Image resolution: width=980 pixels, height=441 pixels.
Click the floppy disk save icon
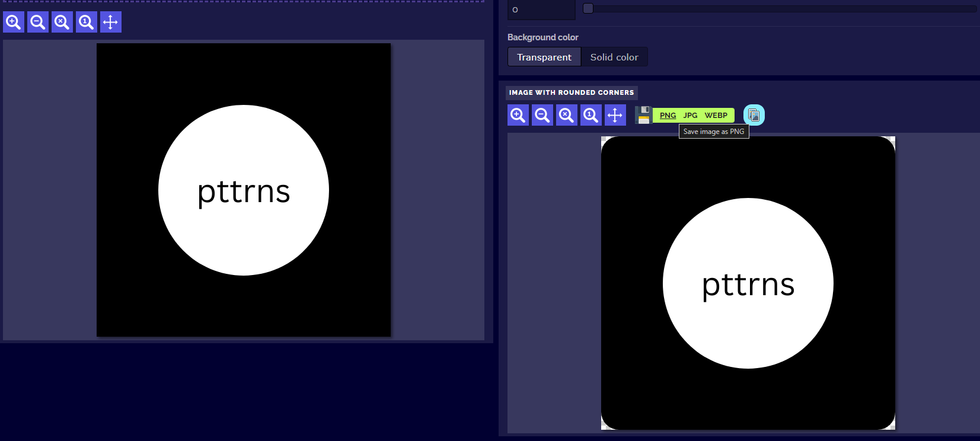(x=643, y=115)
